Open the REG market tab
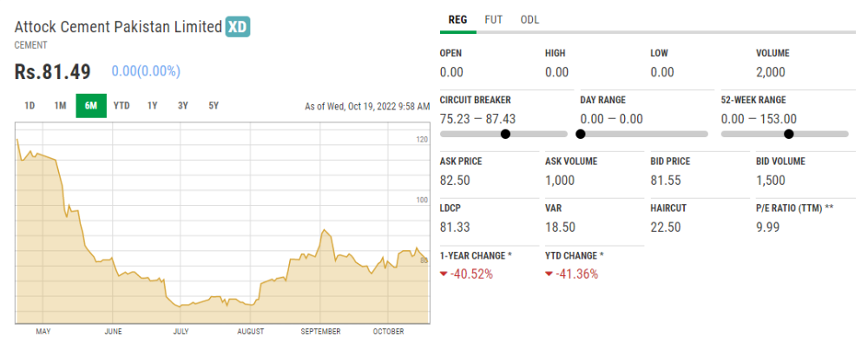The image size is (868, 343). point(457,20)
